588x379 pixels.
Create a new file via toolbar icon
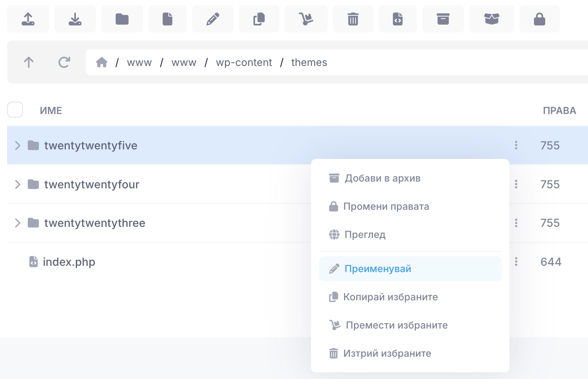pos(167,19)
